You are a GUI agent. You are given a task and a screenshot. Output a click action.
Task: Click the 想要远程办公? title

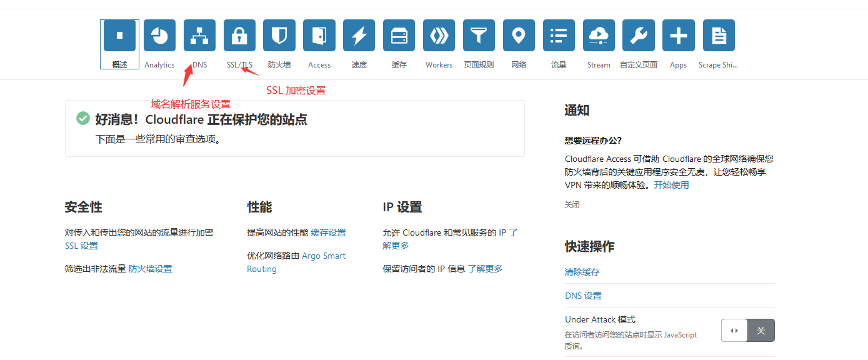point(593,141)
